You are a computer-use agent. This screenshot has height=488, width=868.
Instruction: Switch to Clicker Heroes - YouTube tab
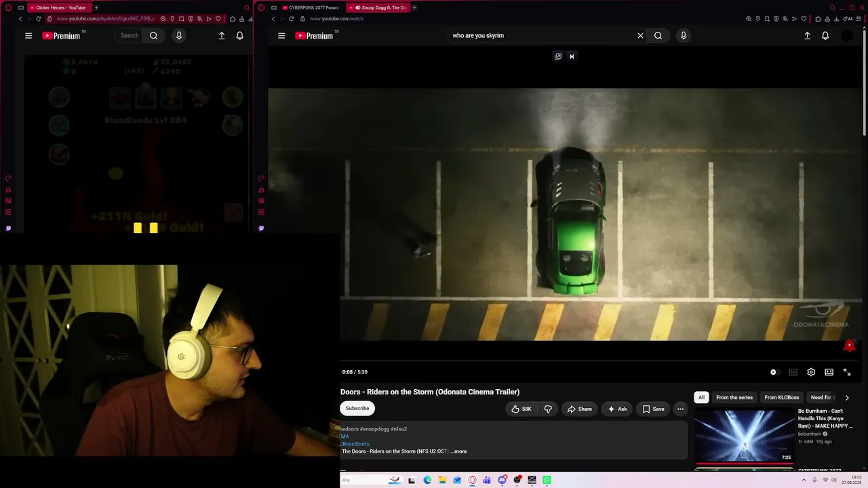pos(58,7)
